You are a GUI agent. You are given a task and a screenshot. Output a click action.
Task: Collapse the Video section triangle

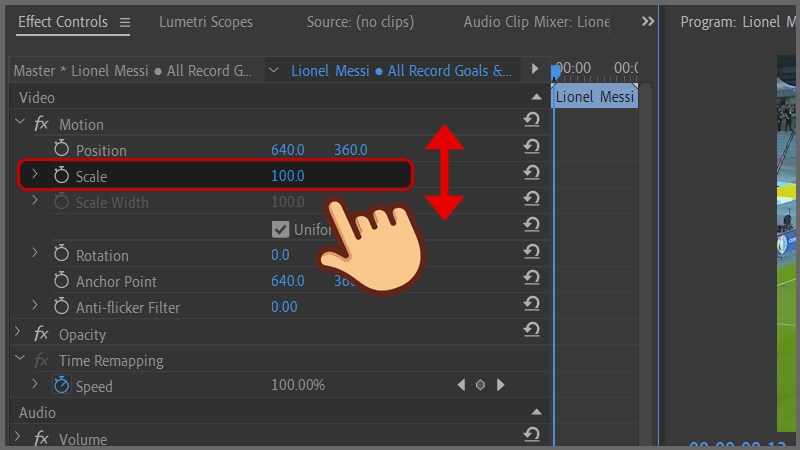pos(536,97)
